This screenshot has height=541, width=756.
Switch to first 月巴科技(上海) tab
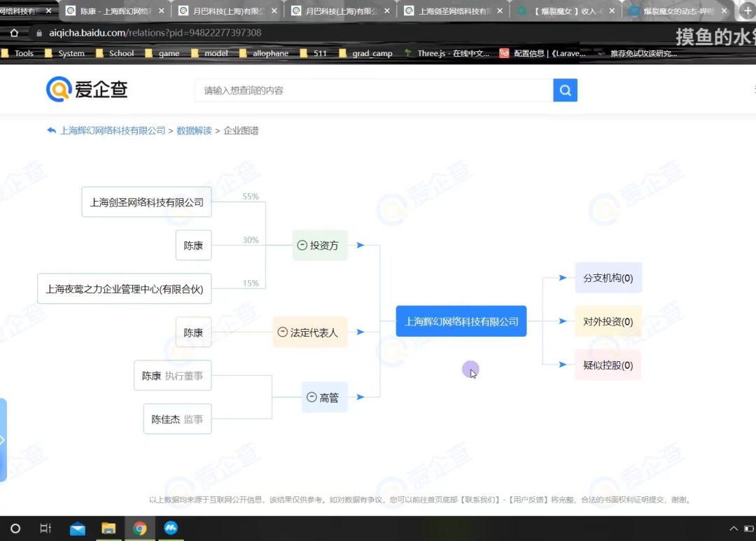[x=228, y=10]
